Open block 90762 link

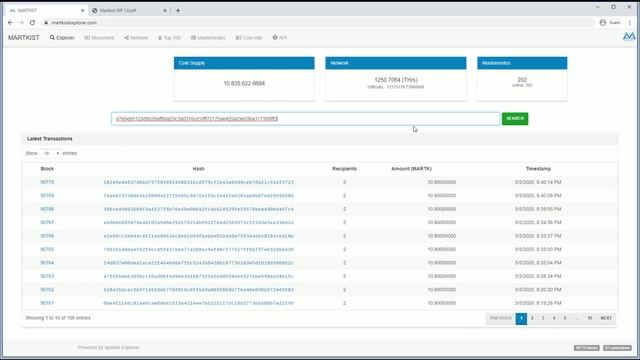click(x=47, y=290)
